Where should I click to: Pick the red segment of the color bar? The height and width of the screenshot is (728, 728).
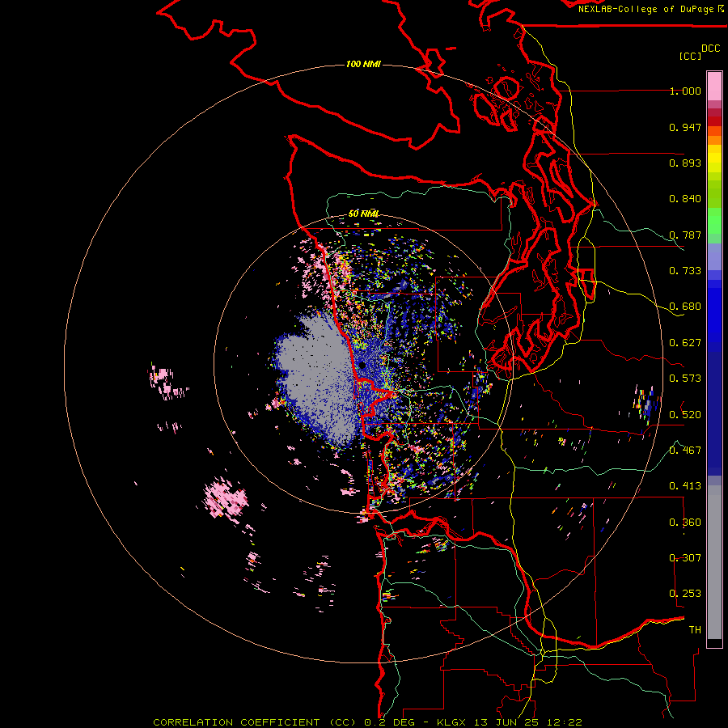tap(714, 121)
